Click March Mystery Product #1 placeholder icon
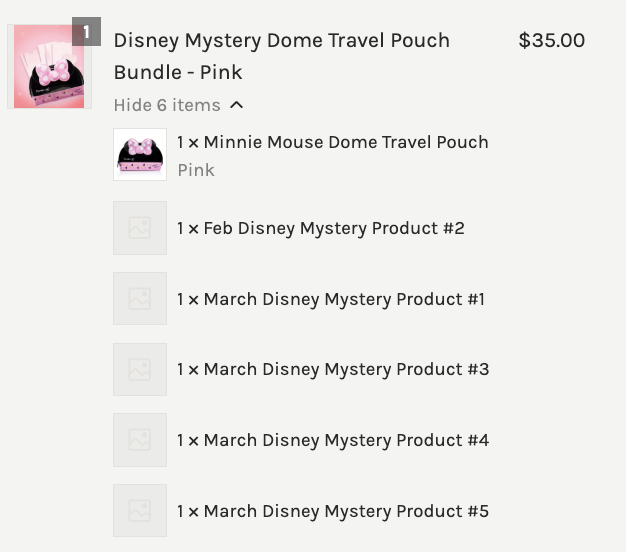 (x=140, y=299)
